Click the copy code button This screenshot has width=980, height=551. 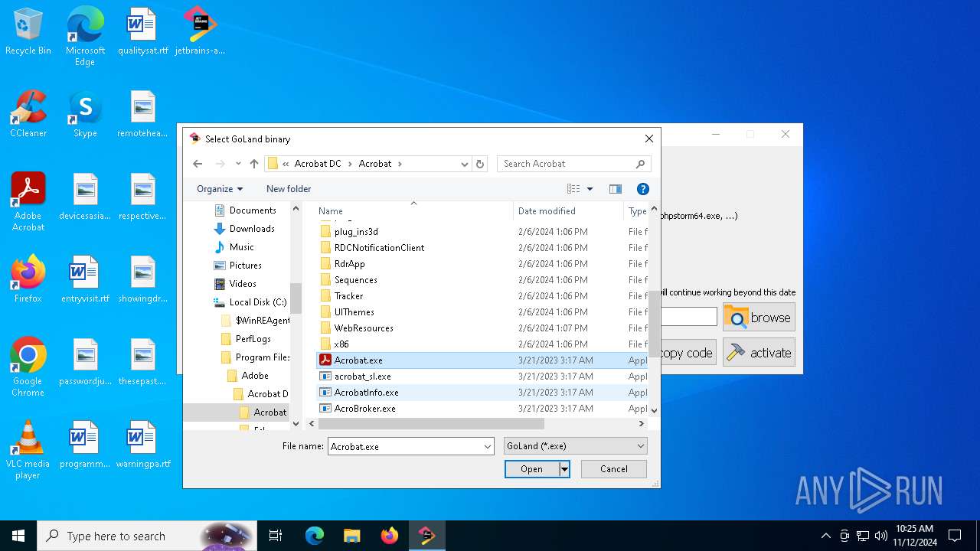click(688, 352)
